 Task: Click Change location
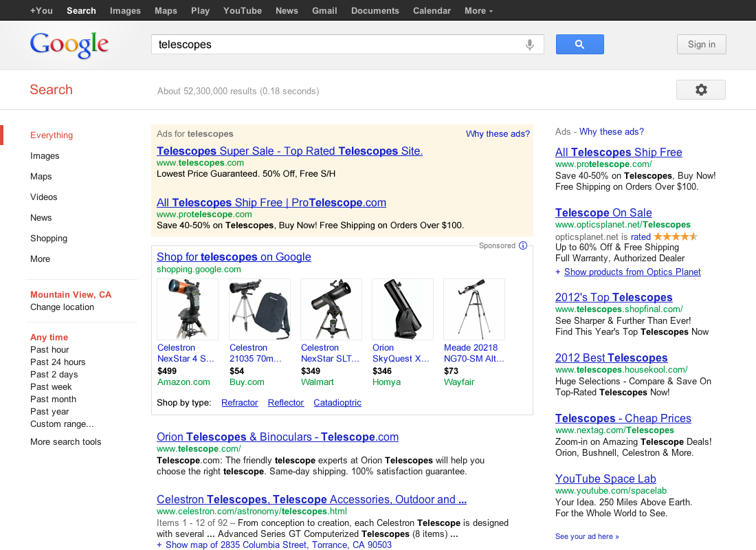(62, 307)
